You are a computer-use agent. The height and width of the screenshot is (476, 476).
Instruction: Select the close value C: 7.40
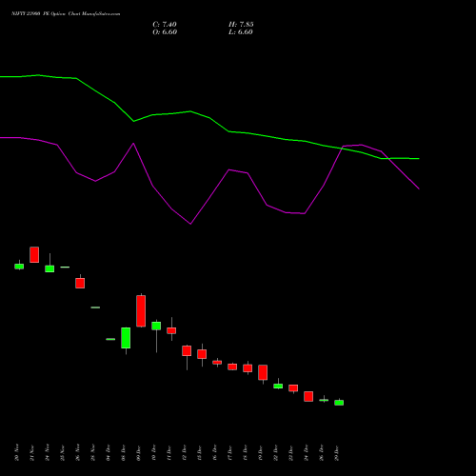(x=165, y=25)
